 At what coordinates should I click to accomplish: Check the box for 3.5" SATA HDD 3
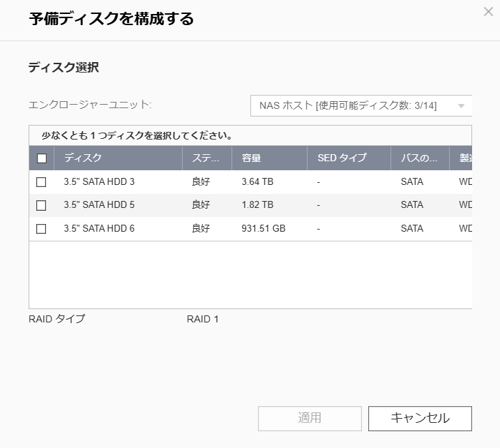tap(41, 182)
